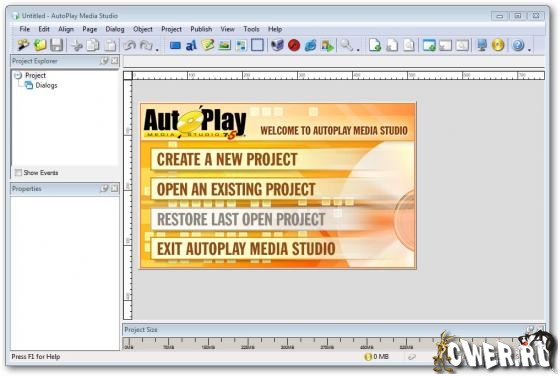The image size is (560, 376).
Task: Add a Label object via the 'a' icon
Action: coord(191,46)
